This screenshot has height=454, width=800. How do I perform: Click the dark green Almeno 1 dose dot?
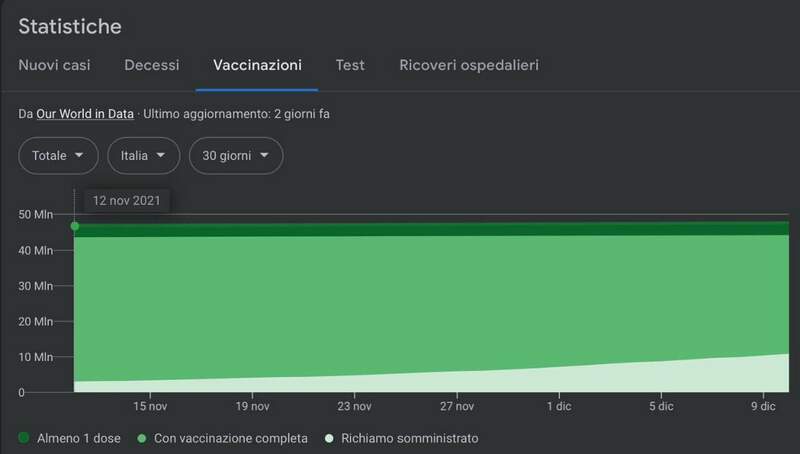24,438
